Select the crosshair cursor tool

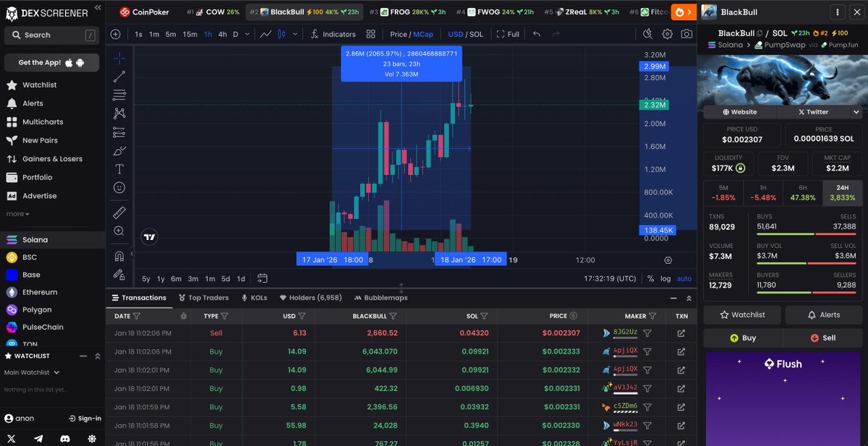pos(119,58)
